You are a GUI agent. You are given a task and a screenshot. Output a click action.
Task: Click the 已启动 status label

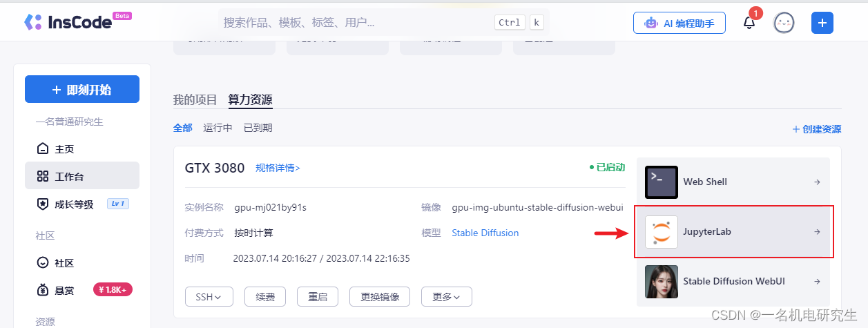(607, 167)
